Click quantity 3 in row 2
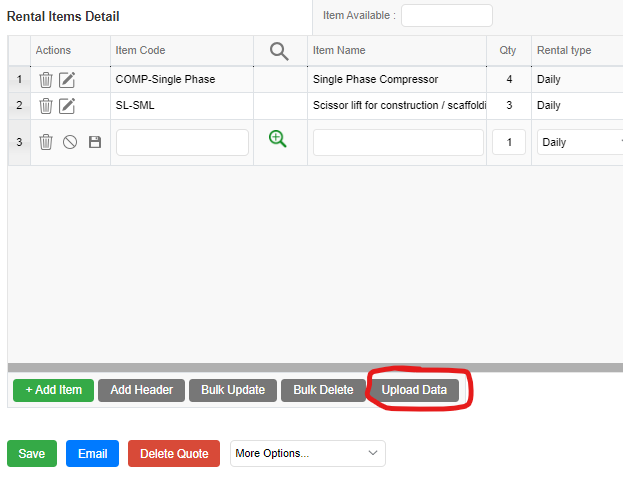 tap(509, 106)
